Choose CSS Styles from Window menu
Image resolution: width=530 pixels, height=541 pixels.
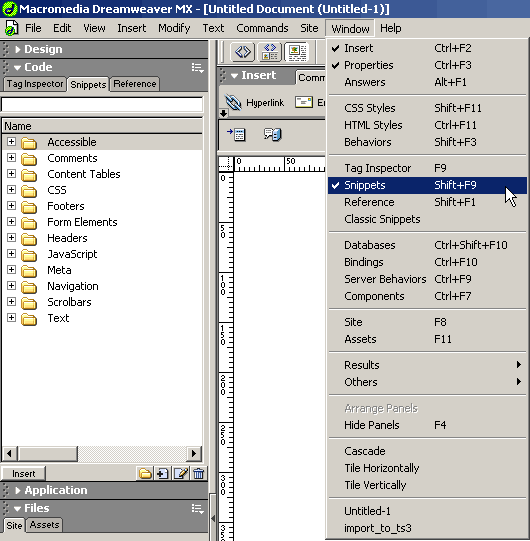pos(427,108)
